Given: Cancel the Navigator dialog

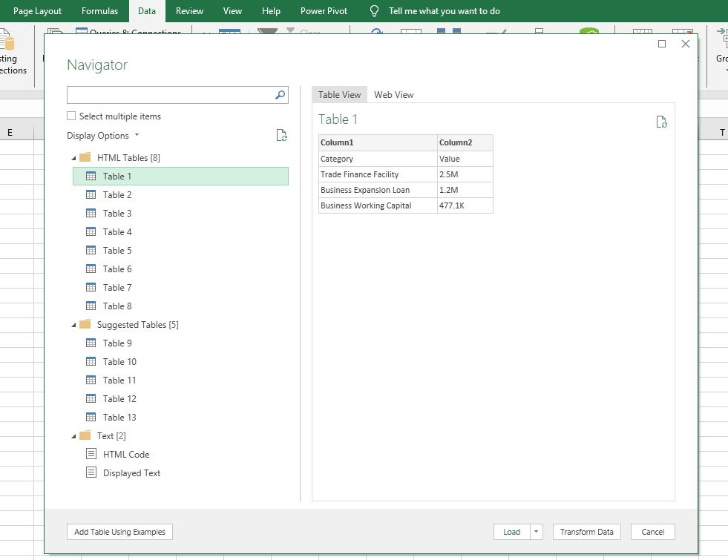Looking at the screenshot, I should 653,532.
